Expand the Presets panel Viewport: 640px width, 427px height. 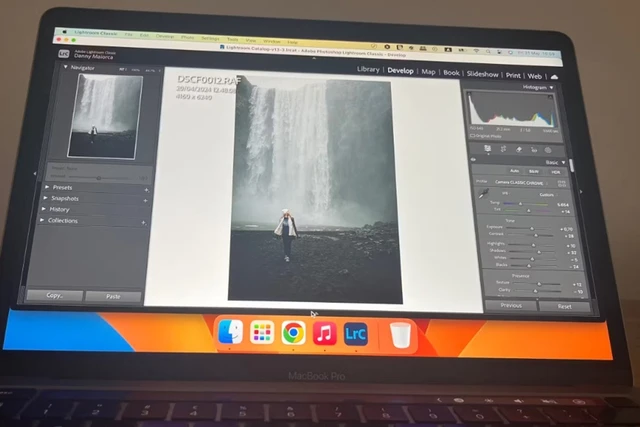(62, 187)
